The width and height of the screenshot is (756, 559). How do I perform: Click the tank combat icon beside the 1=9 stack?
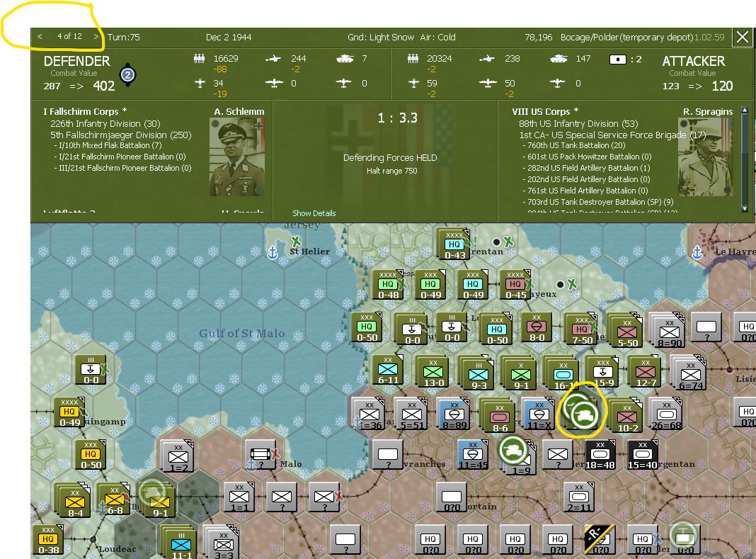(x=514, y=451)
